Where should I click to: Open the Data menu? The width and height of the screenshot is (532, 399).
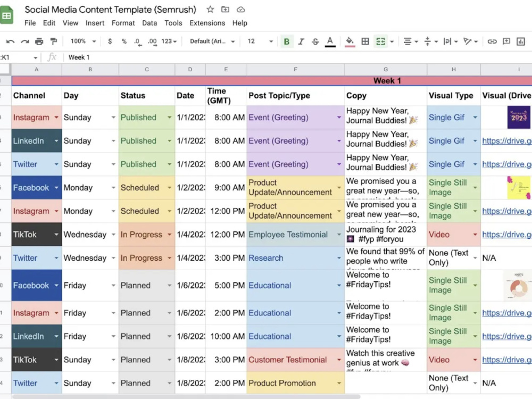point(149,23)
